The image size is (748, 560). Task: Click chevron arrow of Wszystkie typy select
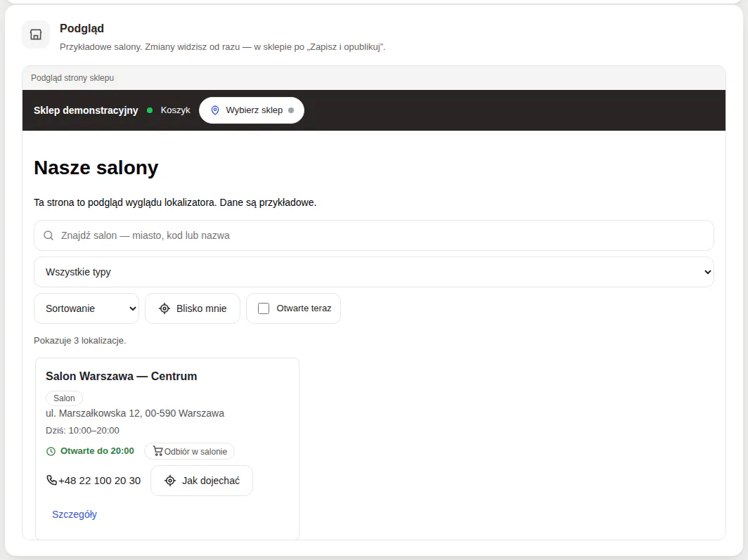[x=708, y=272]
